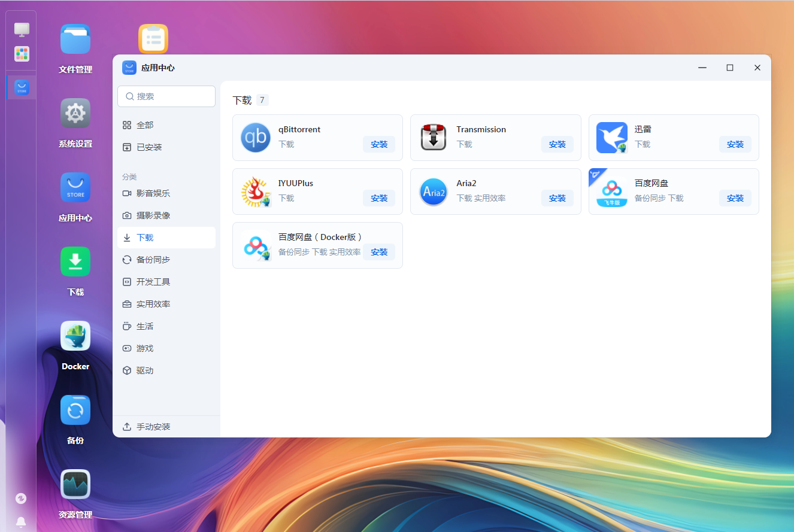Viewport: 794px width, 532px height.
Task: Minimize the 应用中心 window
Action: [702, 68]
